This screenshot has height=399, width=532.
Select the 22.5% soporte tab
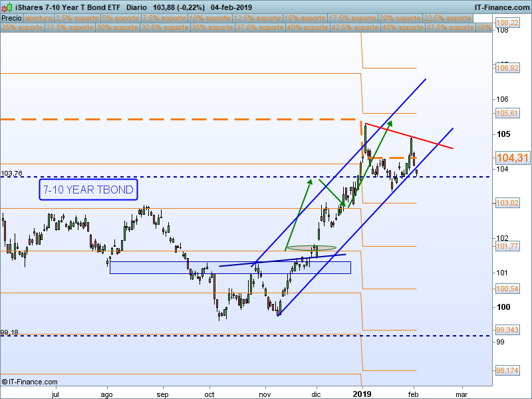pos(447,19)
